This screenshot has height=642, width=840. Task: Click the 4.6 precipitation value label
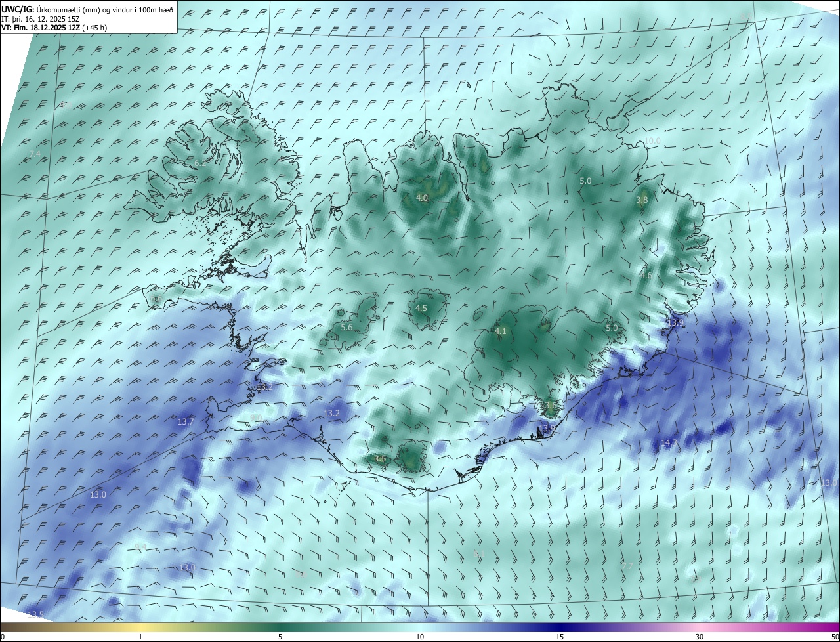(x=646, y=276)
